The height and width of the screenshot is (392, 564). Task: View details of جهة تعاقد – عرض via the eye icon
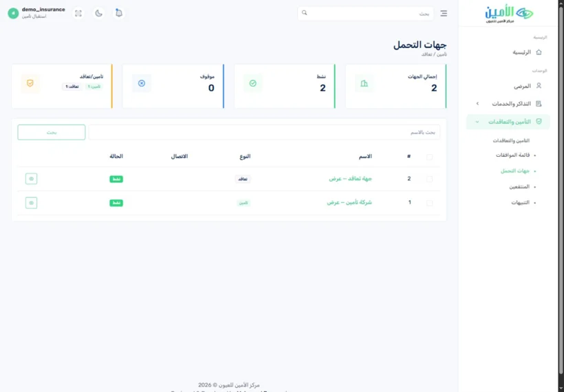pyautogui.click(x=31, y=179)
